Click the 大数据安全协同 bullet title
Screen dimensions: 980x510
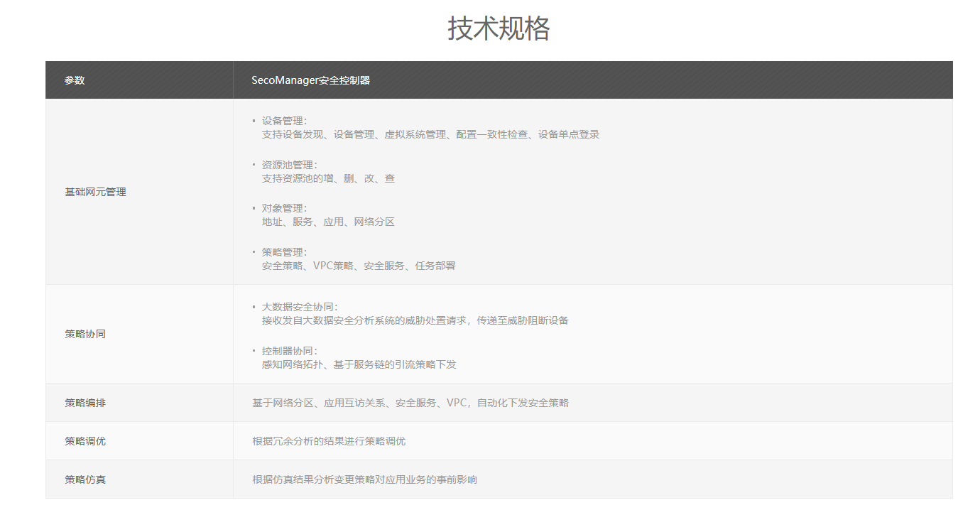(x=299, y=307)
